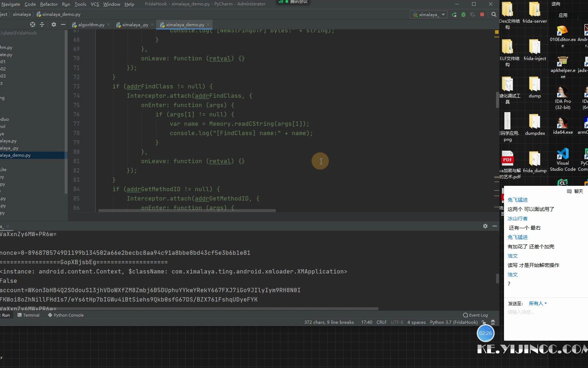Open the Event Log

click(475, 315)
